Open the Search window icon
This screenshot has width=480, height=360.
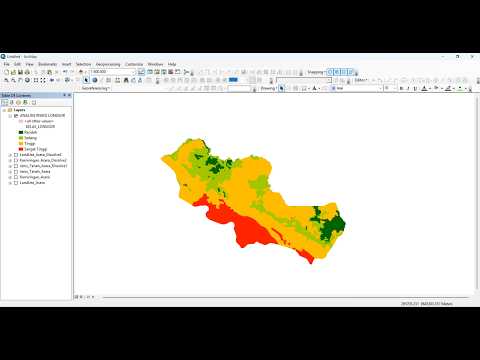point(164,72)
